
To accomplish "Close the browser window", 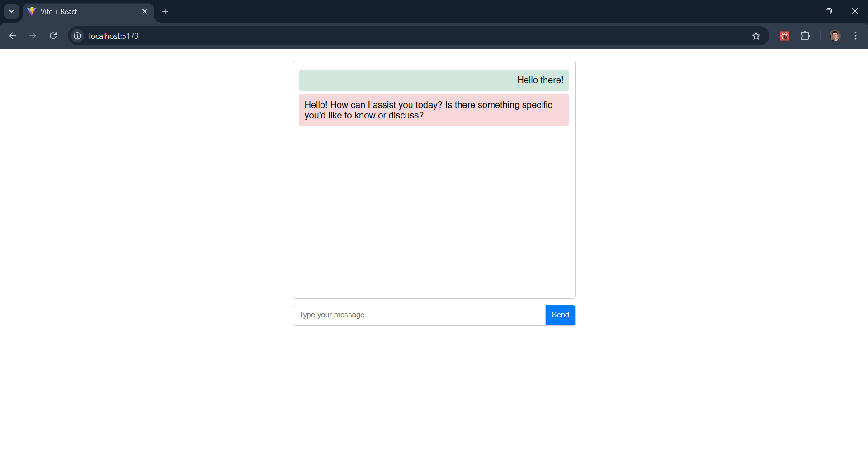I will tap(854, 11).
